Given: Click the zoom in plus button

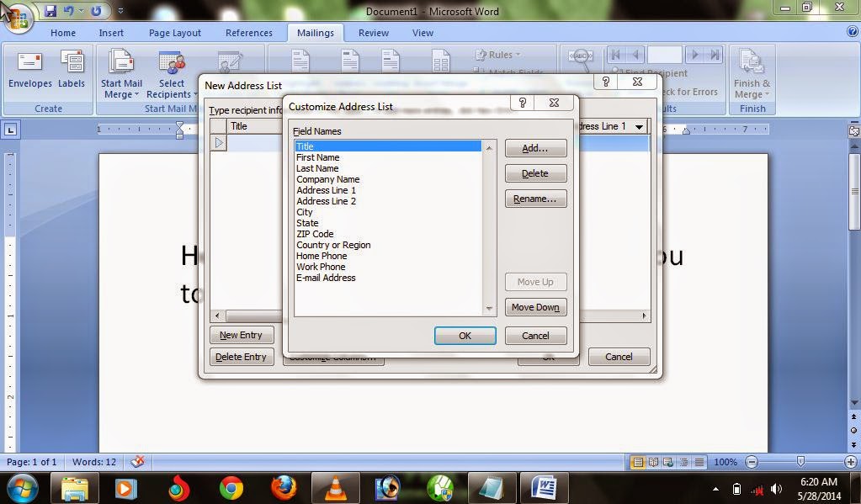Looking at the screenshot, I should coord(851,462).
